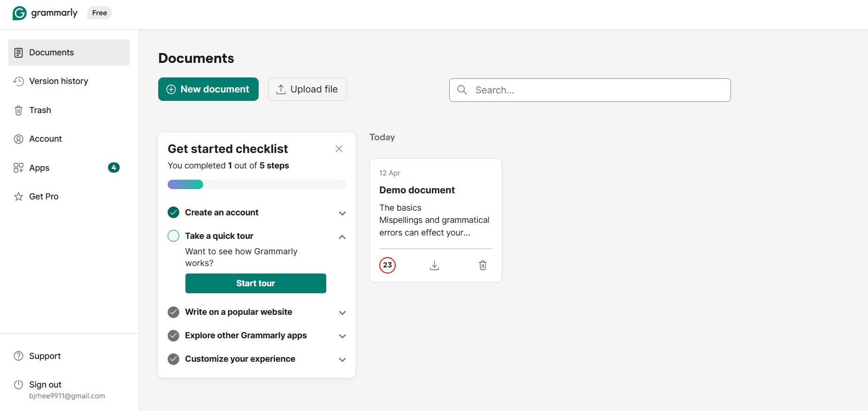Go to Trash in the sidebar

point(69,110)
